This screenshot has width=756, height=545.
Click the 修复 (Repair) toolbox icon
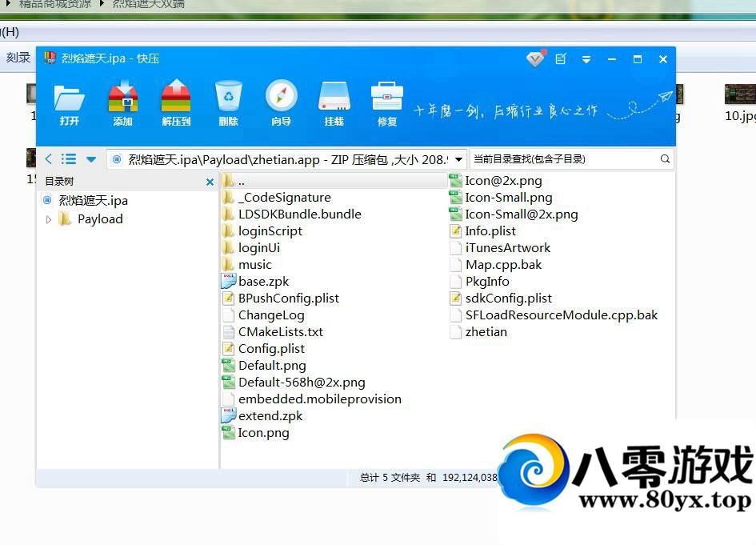tap(387, 103)
